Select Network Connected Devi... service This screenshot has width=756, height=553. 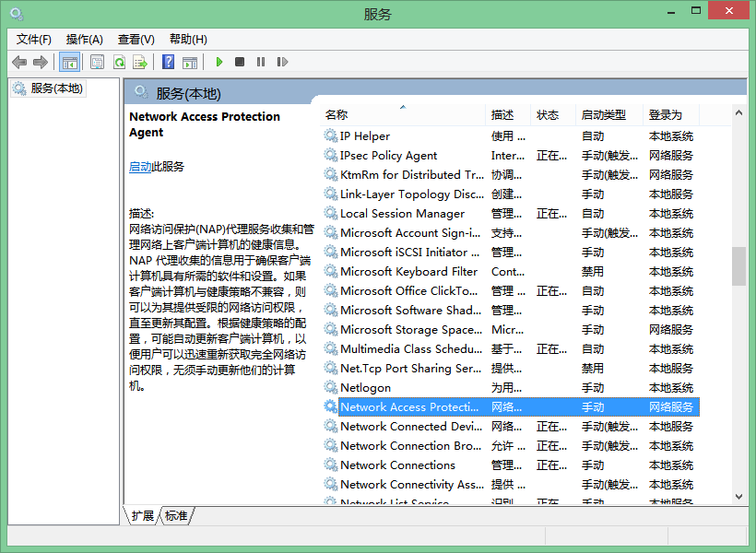(x=510, y=426)
